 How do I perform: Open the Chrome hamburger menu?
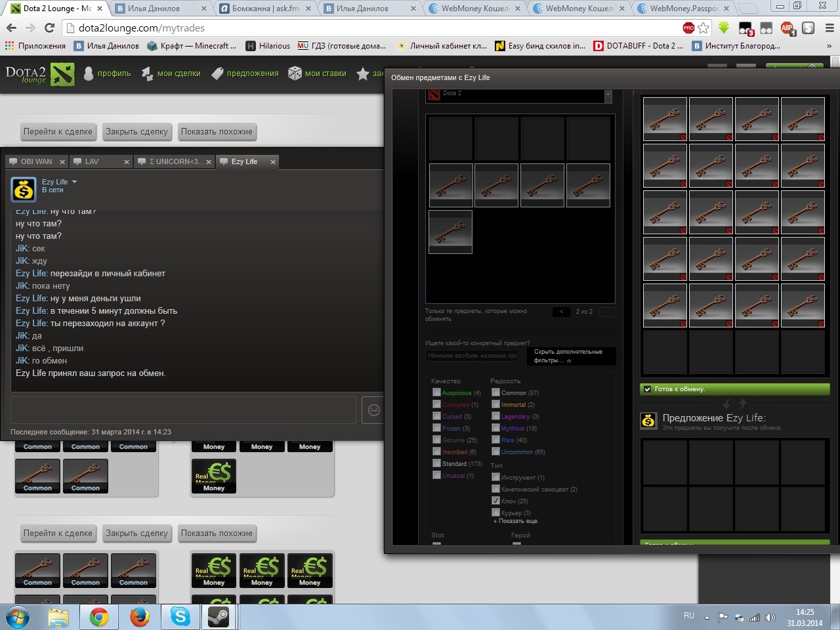pos(829,28)
